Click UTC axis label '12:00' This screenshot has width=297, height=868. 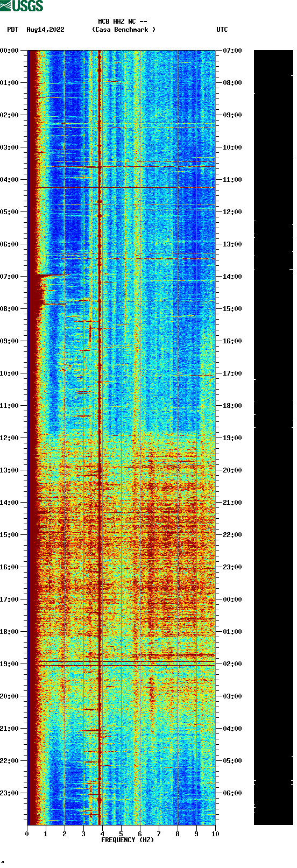pos(232,212)
